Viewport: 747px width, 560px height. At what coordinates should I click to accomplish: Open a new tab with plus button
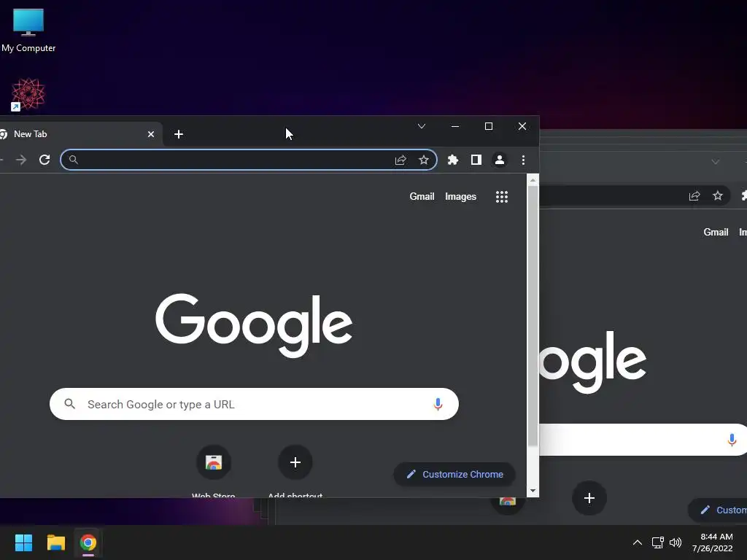pyautogui.click(x=179, y=134)
